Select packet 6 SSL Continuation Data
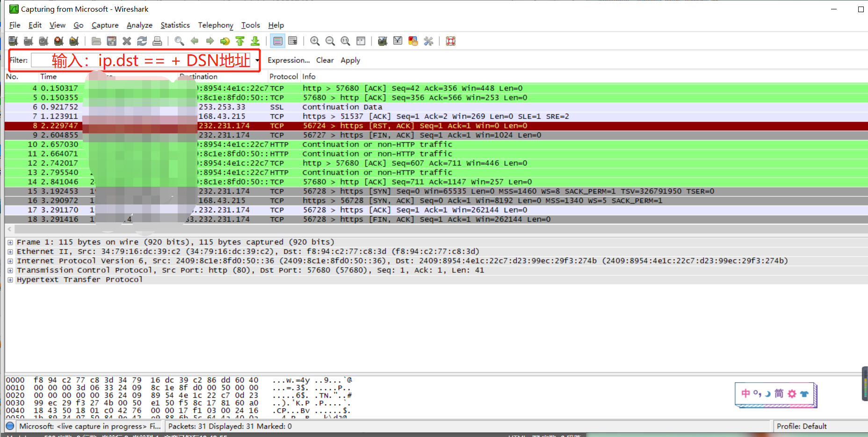The width and height of the screenshot is (868, 437). tap(436, 107)
